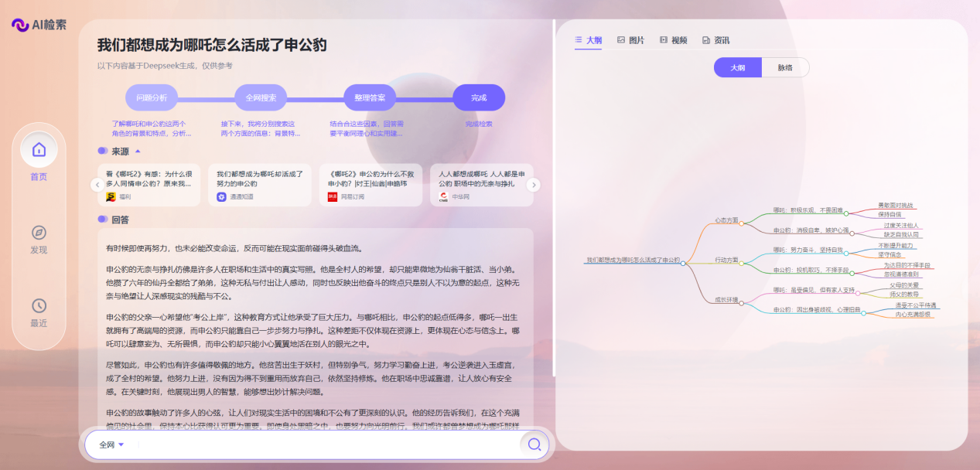Click the 不断提升能力 leaf node
This screenshot has height=470, width=980.
pyautogui.click(x=896, y=245)
